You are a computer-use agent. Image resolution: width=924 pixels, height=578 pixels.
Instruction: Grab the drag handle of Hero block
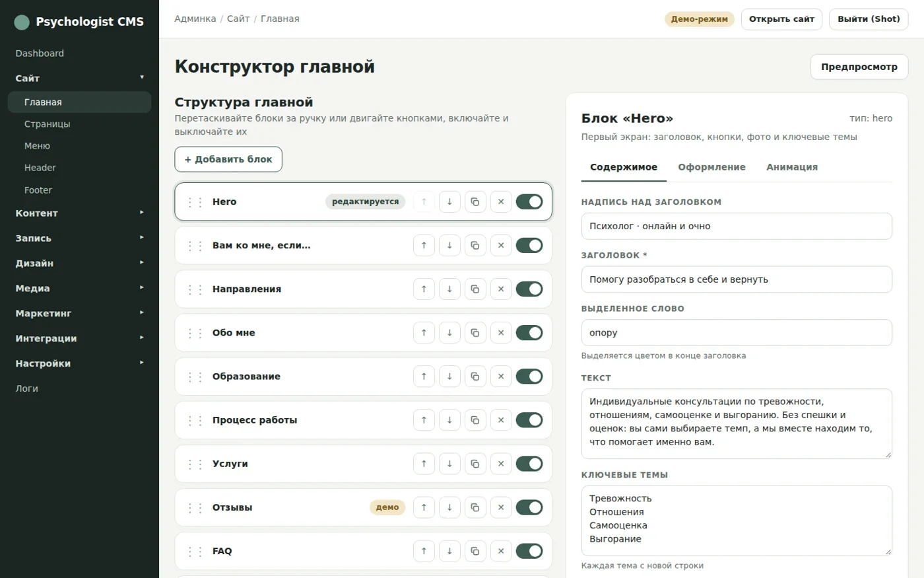(x=195, y=202)
